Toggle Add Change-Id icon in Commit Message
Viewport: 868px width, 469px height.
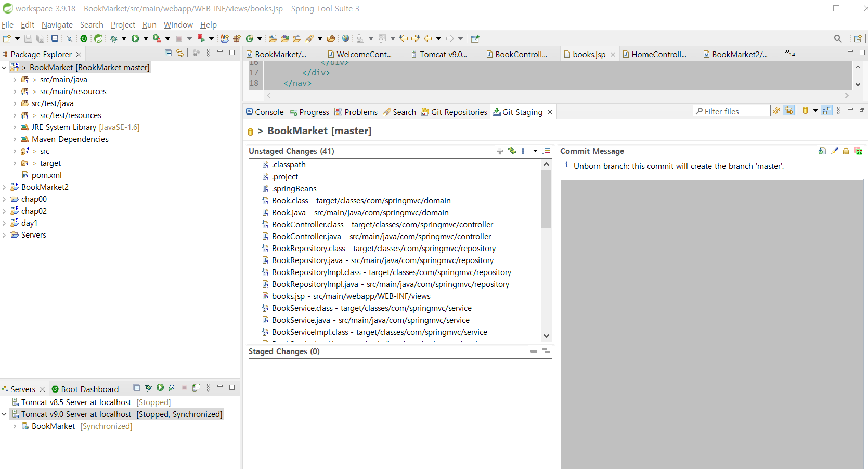pyautogui.click(x=858, y=151)
